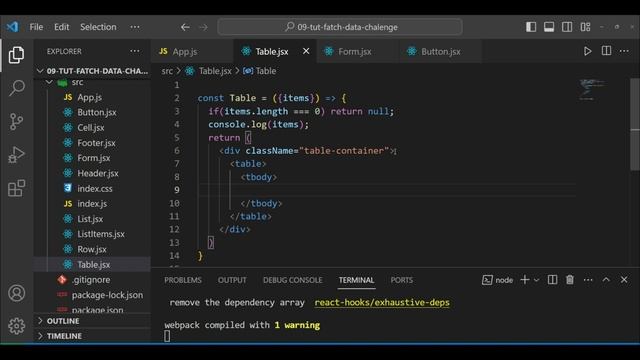Click the code minimap preview
Image resolution: width=640 pixels, height=360 pixels.
click(592, 89)
